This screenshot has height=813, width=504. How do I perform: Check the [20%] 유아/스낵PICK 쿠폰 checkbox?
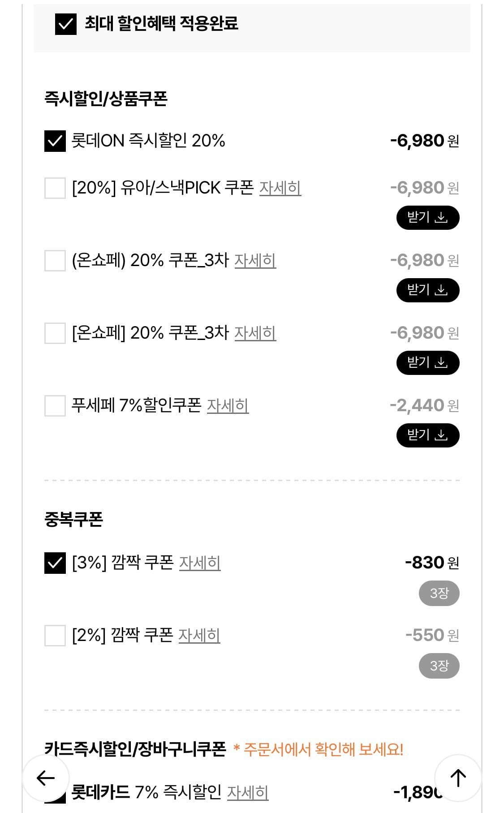55,188
